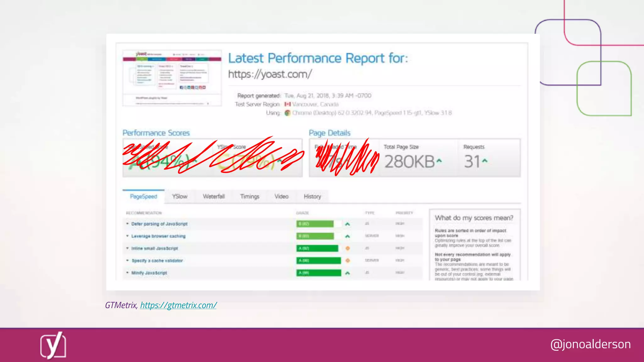
Task: Click the yoast.com page screenshot thumbnail
Action: (172, 78)
